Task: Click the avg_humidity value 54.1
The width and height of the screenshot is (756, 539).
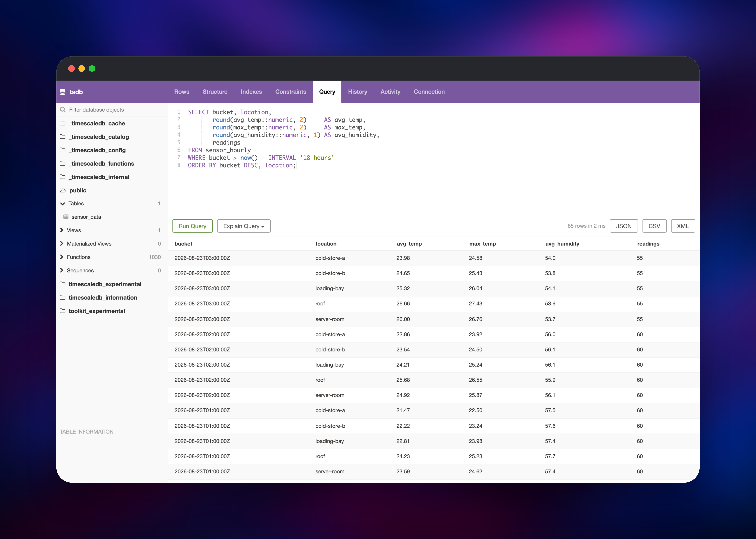Action: [x=550, y=288]
